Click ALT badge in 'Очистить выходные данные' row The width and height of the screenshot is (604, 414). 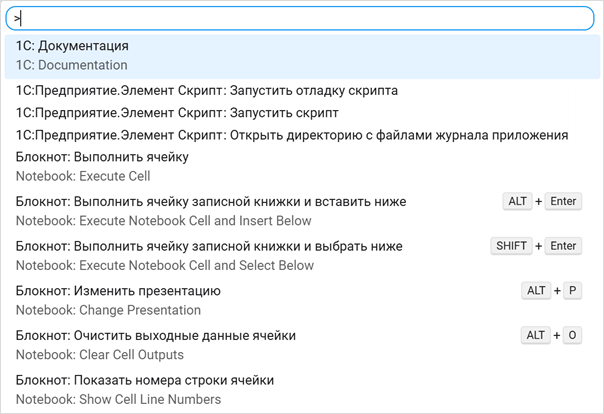click(x=536, y=335)
